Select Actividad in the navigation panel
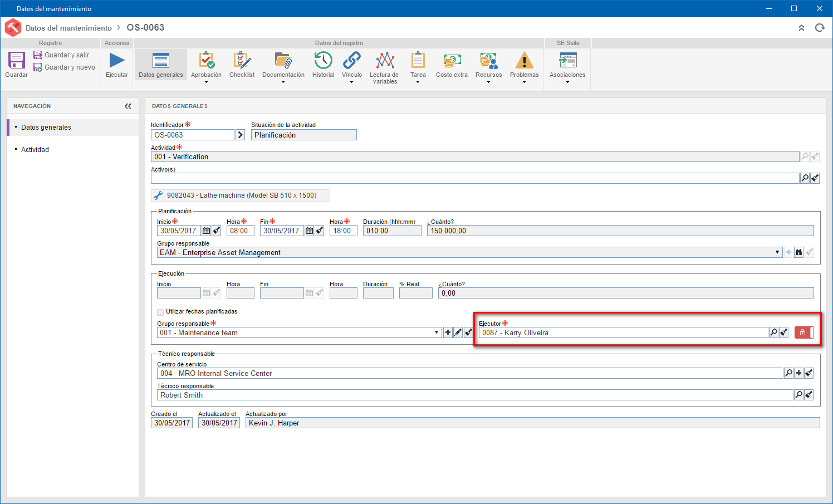833x504 pixels. (x=35, y=150)
